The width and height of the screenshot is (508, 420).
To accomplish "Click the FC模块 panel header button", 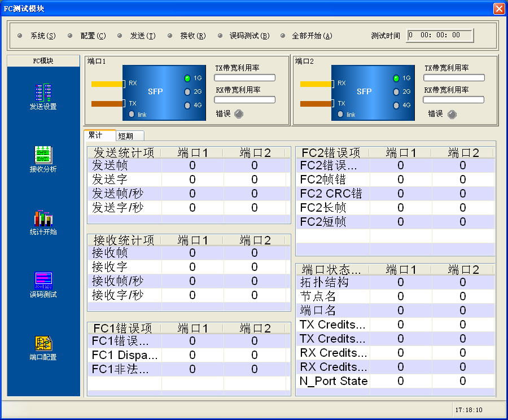I will pos(43,60).
